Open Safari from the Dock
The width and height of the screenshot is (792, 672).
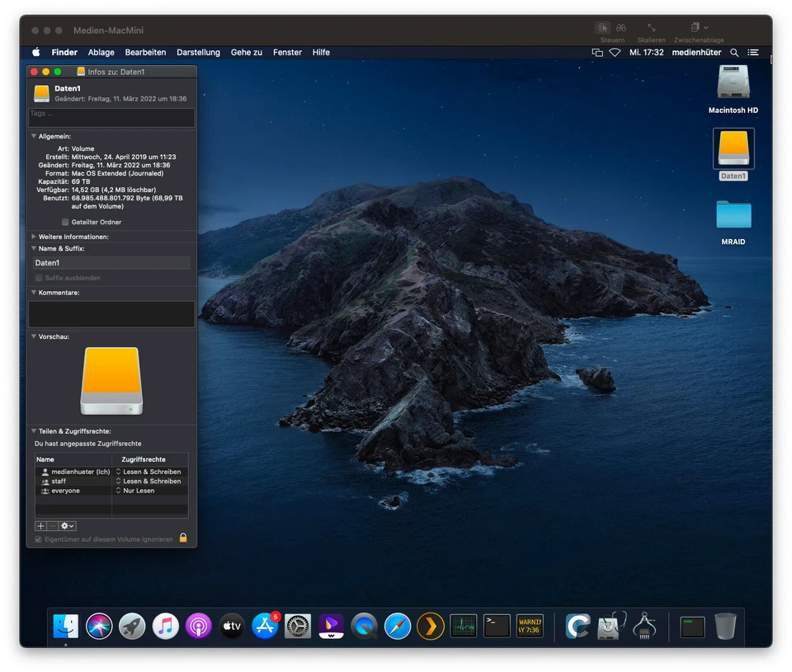coord(397,625)
